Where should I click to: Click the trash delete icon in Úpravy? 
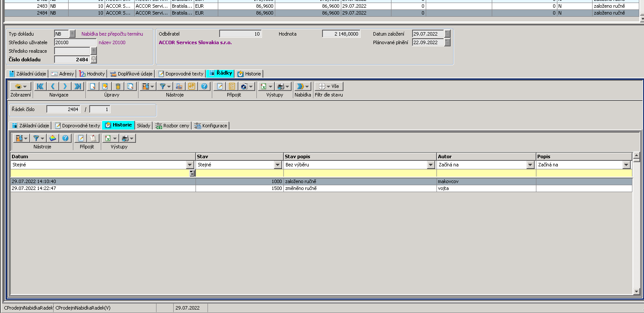tap(118, 86)
